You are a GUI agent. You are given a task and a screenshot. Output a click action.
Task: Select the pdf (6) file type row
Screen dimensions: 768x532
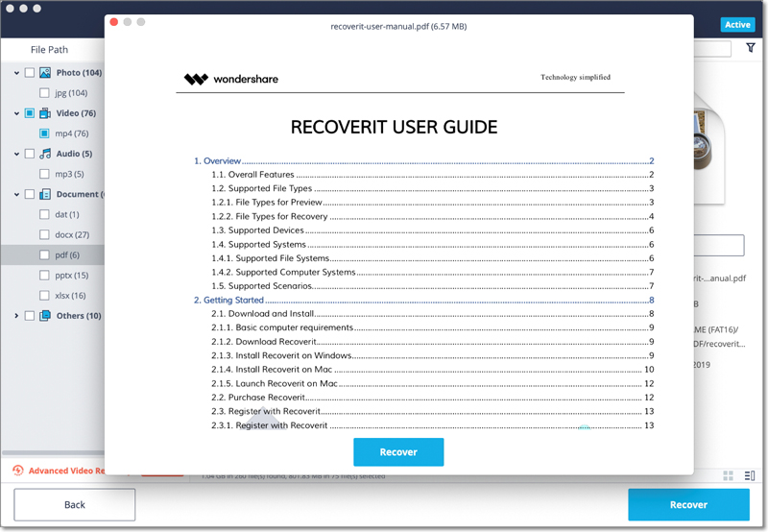click(x=67, y=255)
